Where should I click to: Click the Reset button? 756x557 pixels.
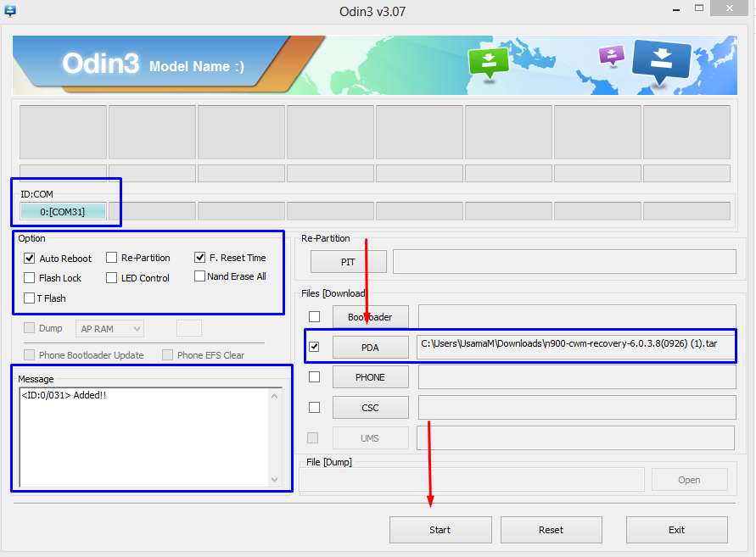click(x=551, y=530)
